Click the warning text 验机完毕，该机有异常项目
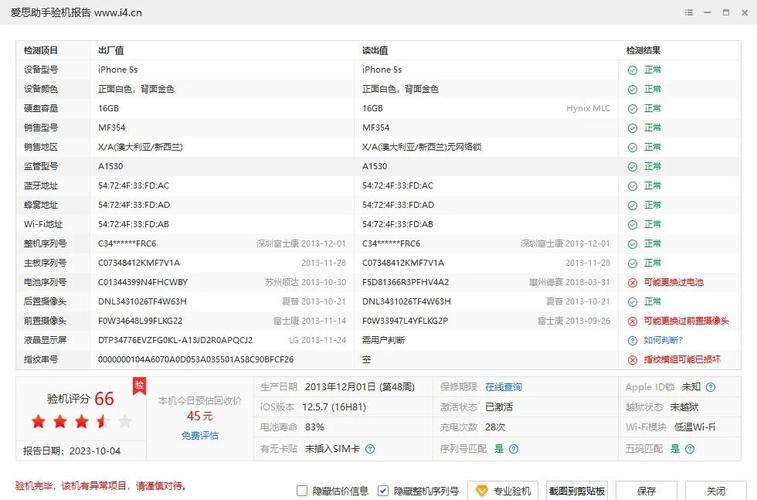The height and width of the screenshot is (500, 757). pos(100,486)
